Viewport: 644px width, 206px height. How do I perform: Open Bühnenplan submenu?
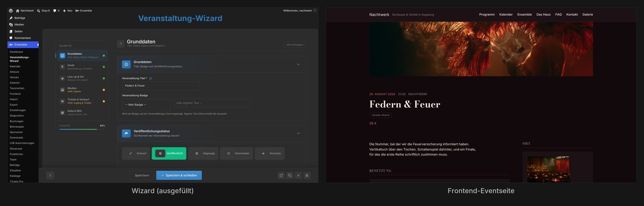click(17, 127)
